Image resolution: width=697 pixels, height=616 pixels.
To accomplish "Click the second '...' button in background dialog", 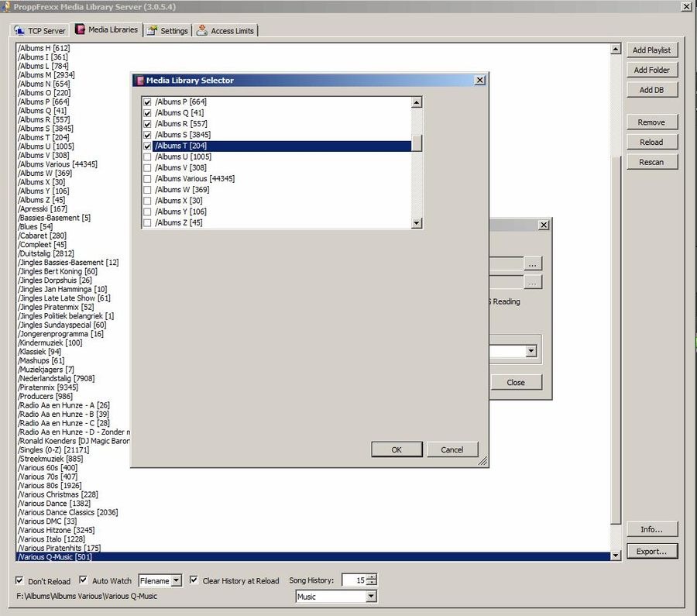I will coord(533,283).
